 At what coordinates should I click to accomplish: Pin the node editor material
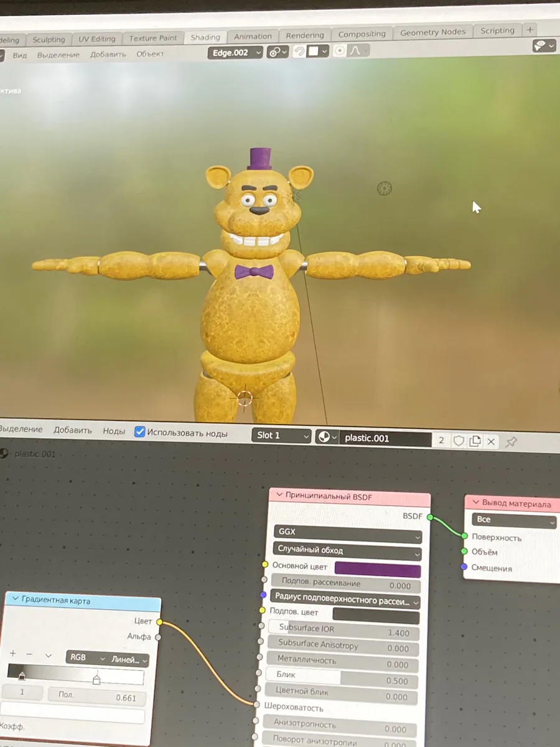(511, 442)
